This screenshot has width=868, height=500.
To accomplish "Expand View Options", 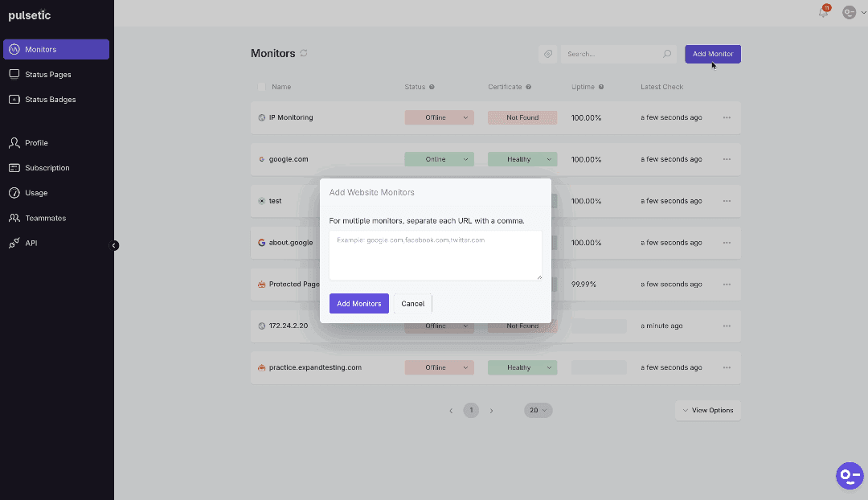I will [707, 410].
